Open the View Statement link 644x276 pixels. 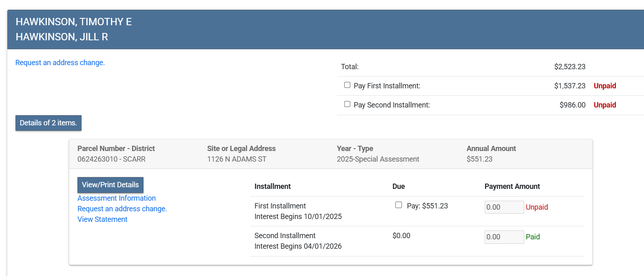click(102, 219)
